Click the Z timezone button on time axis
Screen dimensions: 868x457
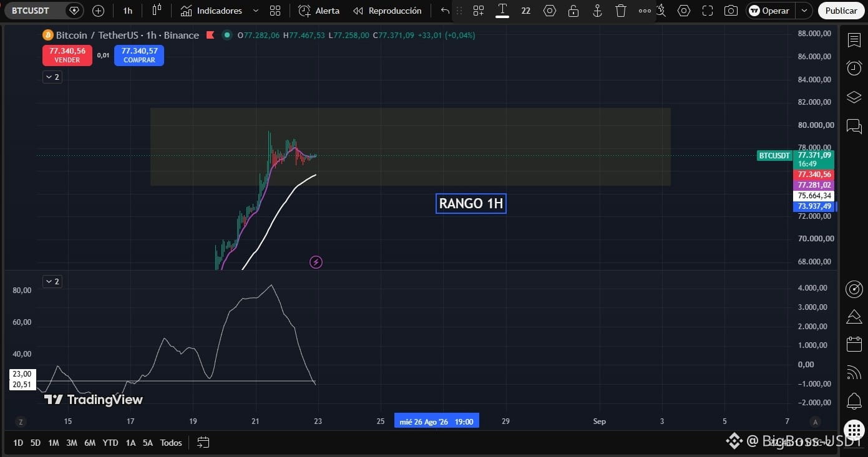pos(21,421)
